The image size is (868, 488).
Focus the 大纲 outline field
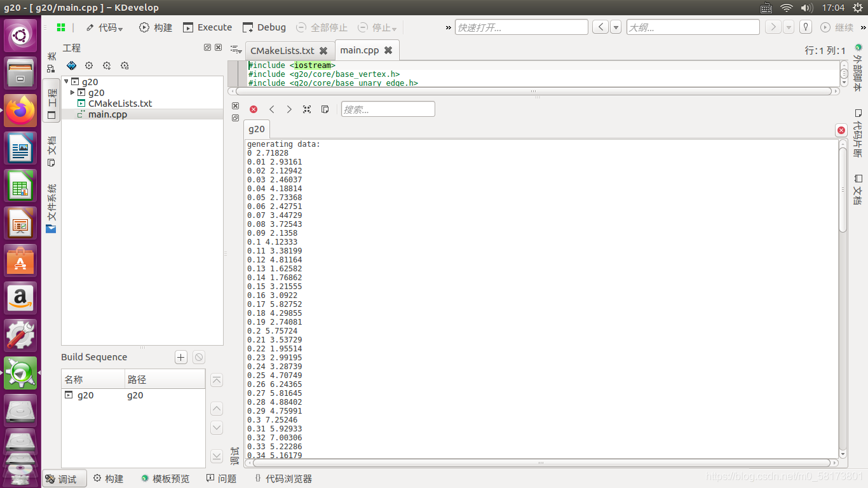click(x=693, y=27)
